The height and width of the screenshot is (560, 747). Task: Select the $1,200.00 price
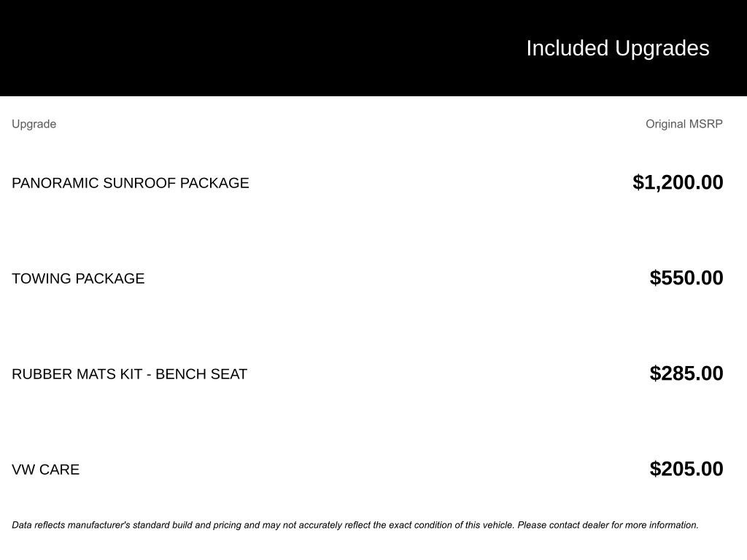[678, 182]
